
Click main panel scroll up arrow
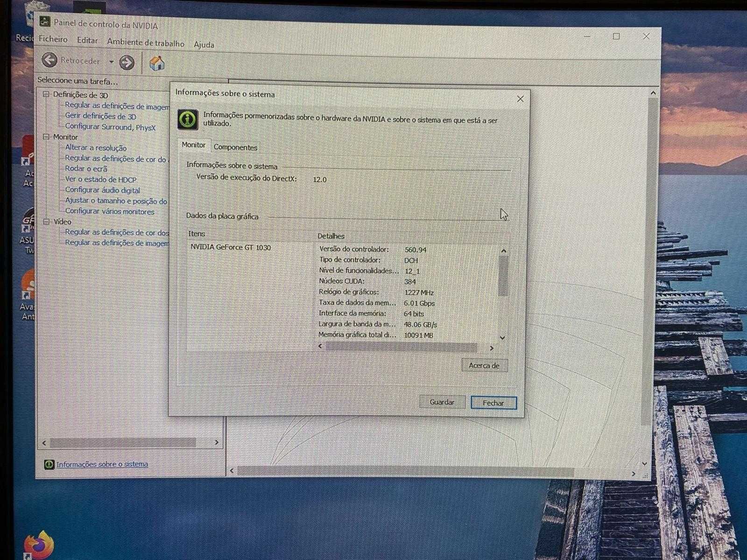pyautogui.click(x=653, y=93)
